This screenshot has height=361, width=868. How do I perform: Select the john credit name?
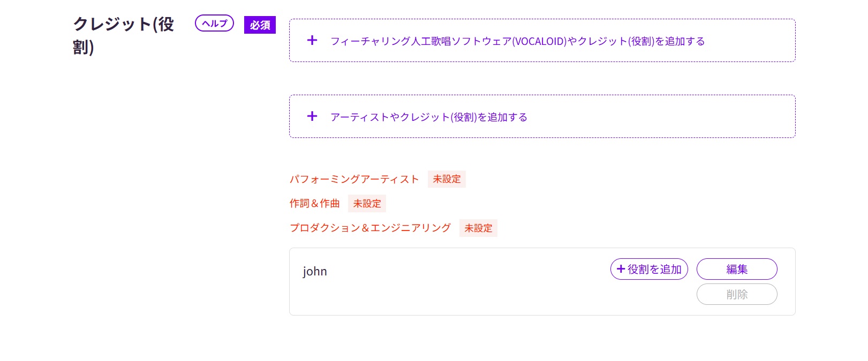[315, 272]
